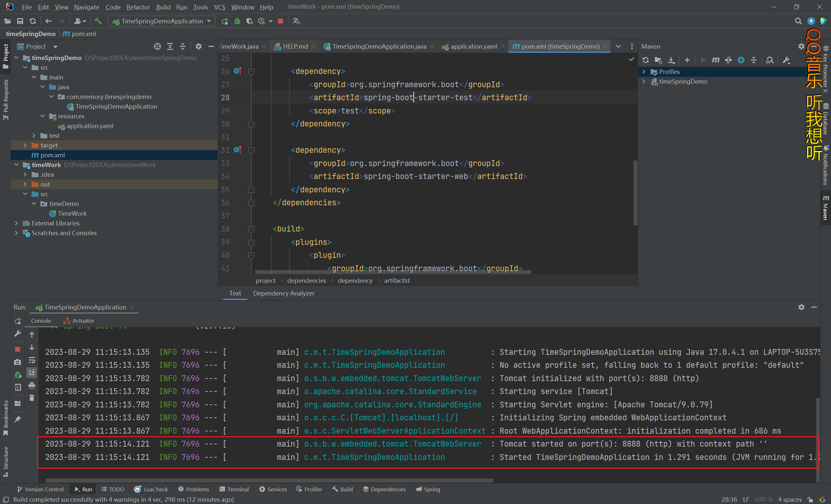The height and width of the screenshot is (504, 831).
Task: Switch to the application.yaml editor tab
Action: click(x=473, y=46)
